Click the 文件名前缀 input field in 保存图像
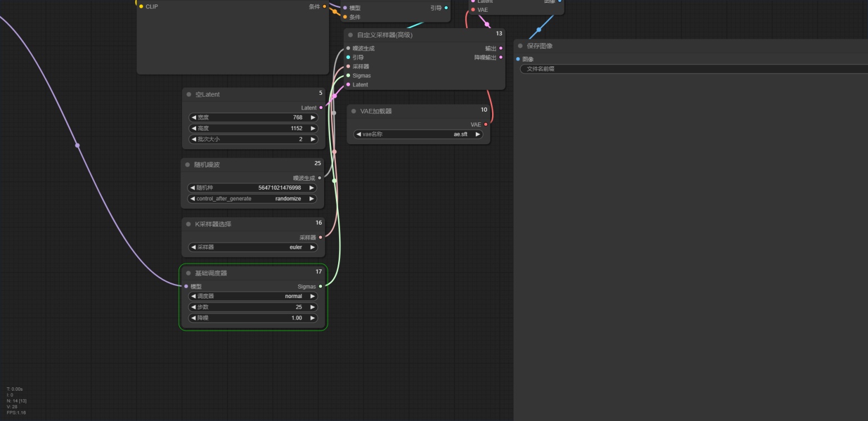Viewport: 868px width, 421px height. coord(694,69)
